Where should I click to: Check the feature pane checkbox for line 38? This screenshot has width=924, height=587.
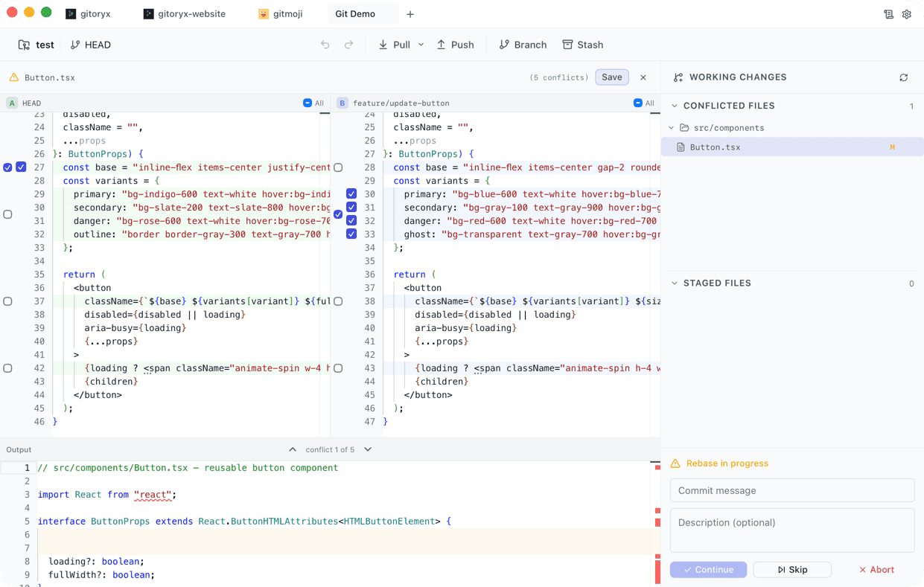pyautogui.click(x=338, y=301)
